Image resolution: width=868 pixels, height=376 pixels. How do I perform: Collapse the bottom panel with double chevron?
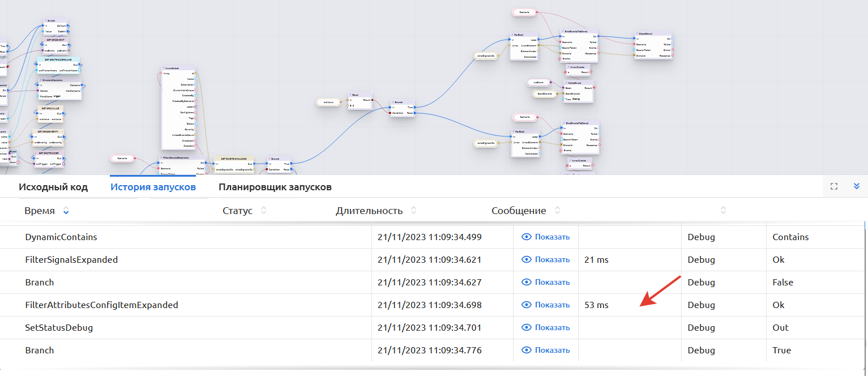pos(856,186)
